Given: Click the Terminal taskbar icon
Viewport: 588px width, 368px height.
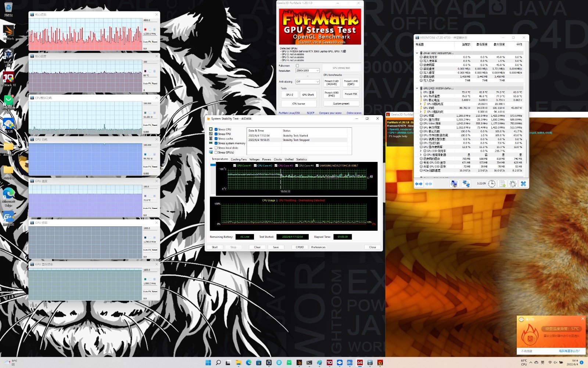Looking at the screenshot, I should tap(309, 362).
